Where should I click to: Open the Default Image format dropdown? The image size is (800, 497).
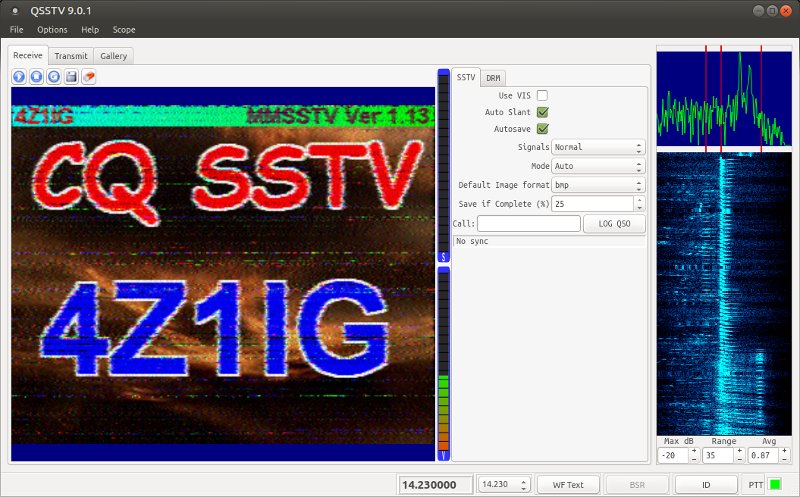click(x=598, y=185)
